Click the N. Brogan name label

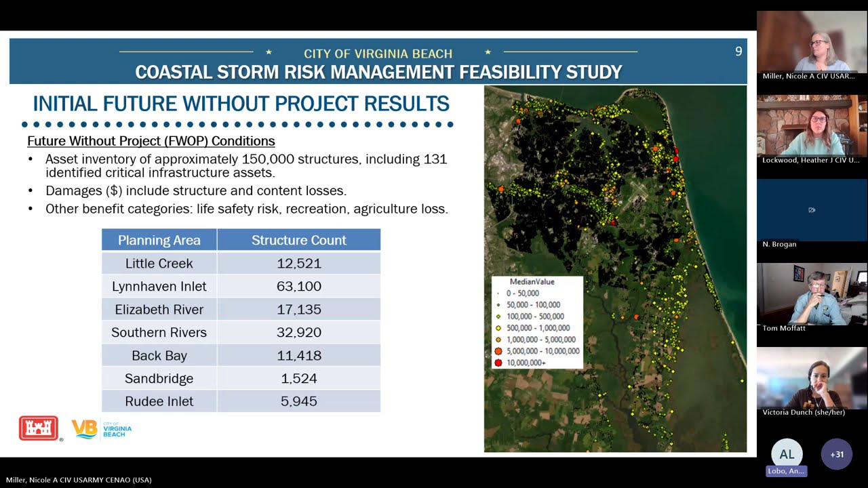(779, 244)
